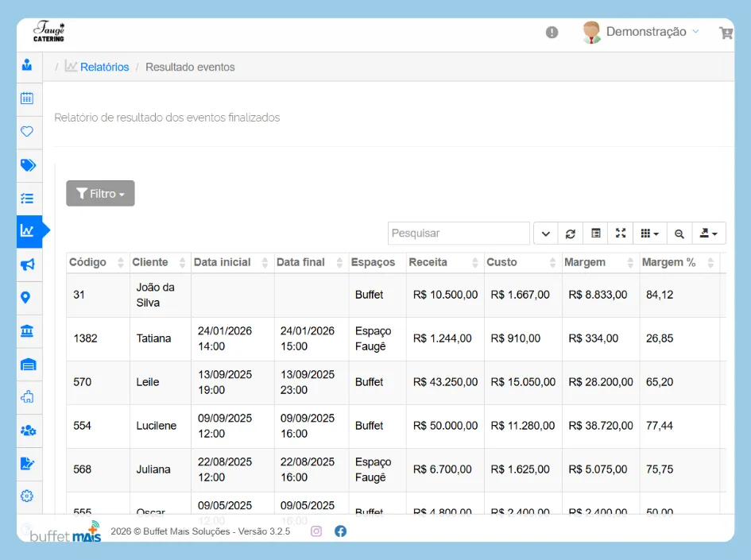Open the Demonstração user menu

click(641, 32)
